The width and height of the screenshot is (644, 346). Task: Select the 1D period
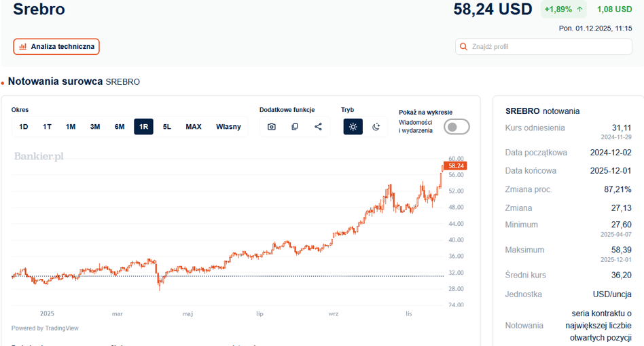click(x=24, y=127)
